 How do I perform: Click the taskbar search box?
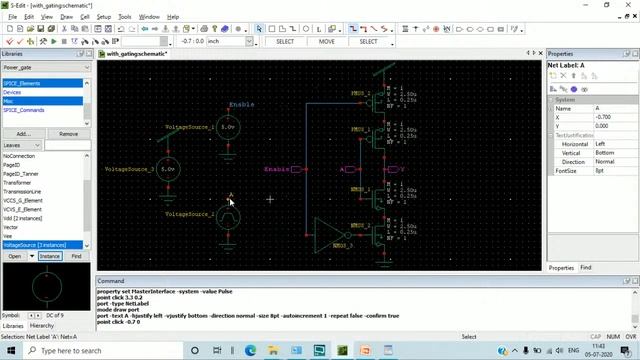tap(103, 350)
